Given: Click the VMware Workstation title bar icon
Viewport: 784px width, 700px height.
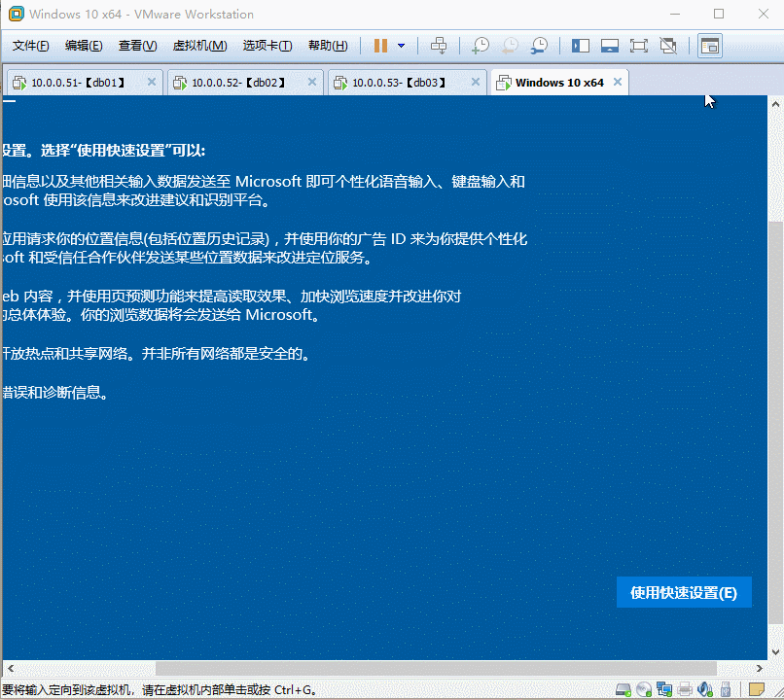Looking at the screenshot, I should coord(16,14).
